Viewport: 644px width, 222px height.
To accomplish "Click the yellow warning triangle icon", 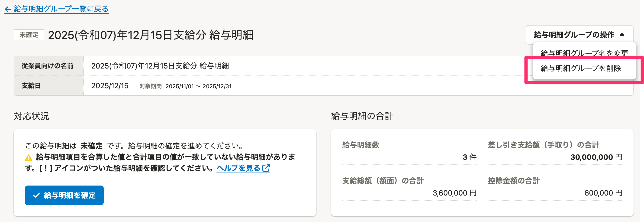I will tap(29, 158).
